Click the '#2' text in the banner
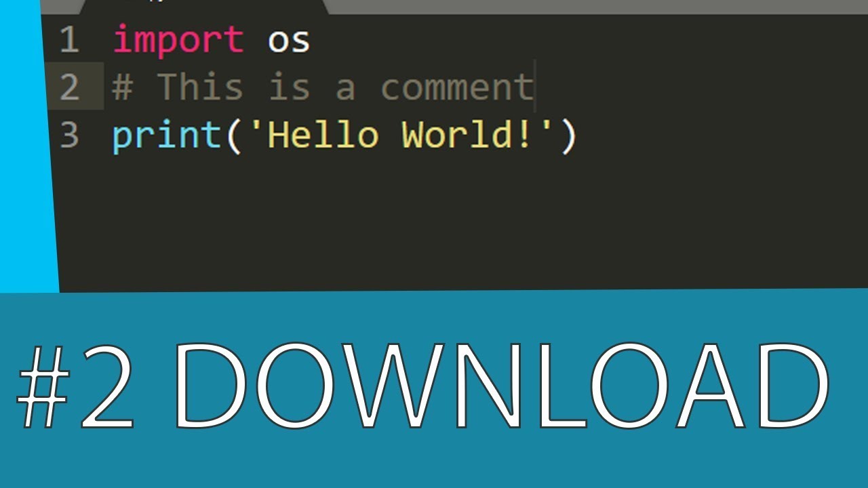Image resolution: width=868 pixels, height=488 pixels. click(x=77, y=385)
